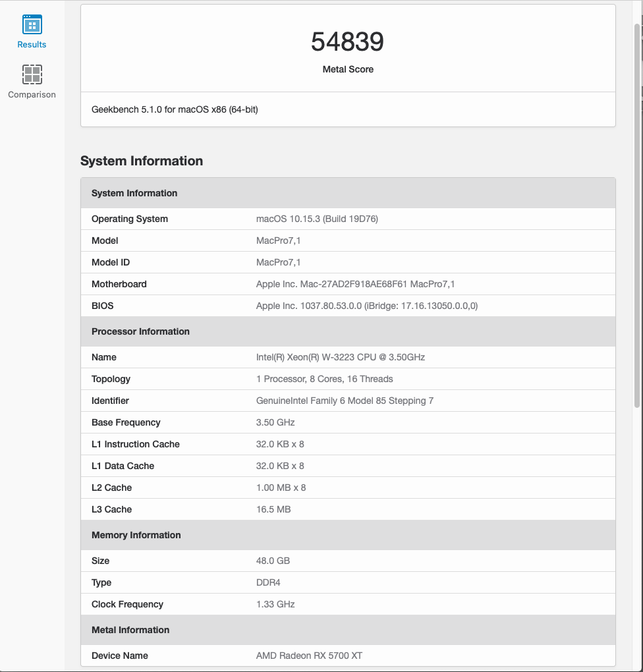643x672 pixels.
Task: Click MacPro7,1 value in Model ID row
Action: [x=278, y=262]
